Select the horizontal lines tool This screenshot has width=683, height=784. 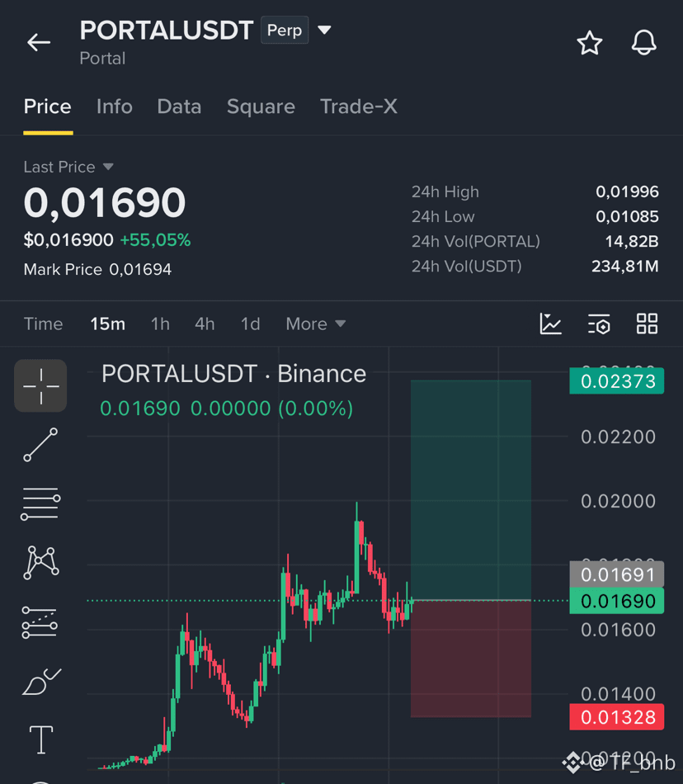40,504
